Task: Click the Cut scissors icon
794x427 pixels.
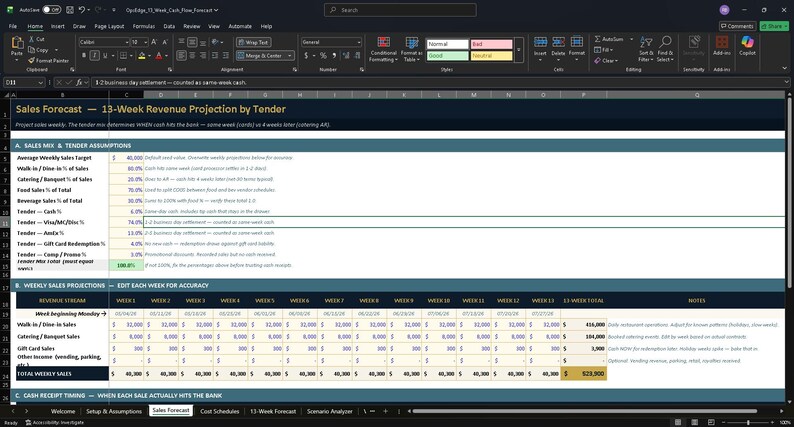Action: (31, 39)
